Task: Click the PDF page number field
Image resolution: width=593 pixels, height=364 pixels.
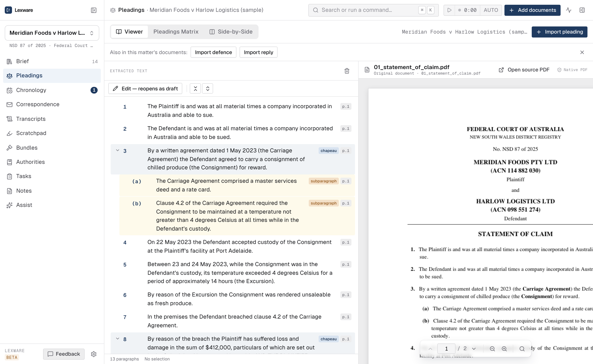Action: [x=446, y=349]
